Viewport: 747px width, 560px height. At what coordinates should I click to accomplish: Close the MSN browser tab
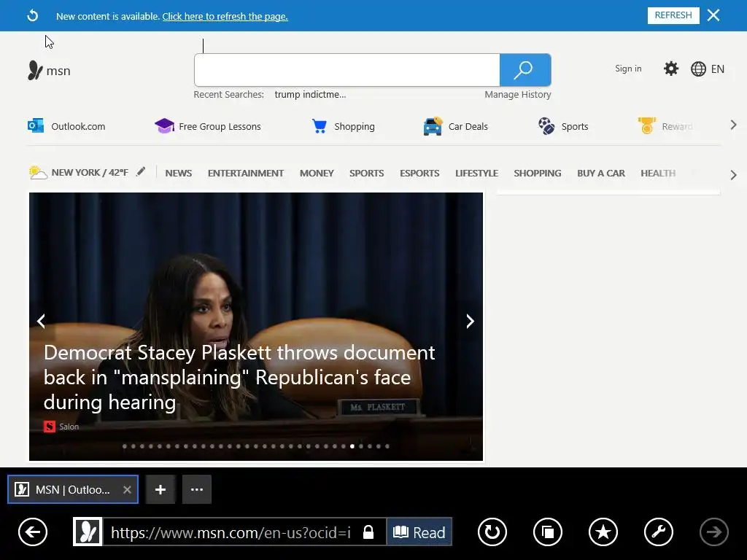(127, 489)
